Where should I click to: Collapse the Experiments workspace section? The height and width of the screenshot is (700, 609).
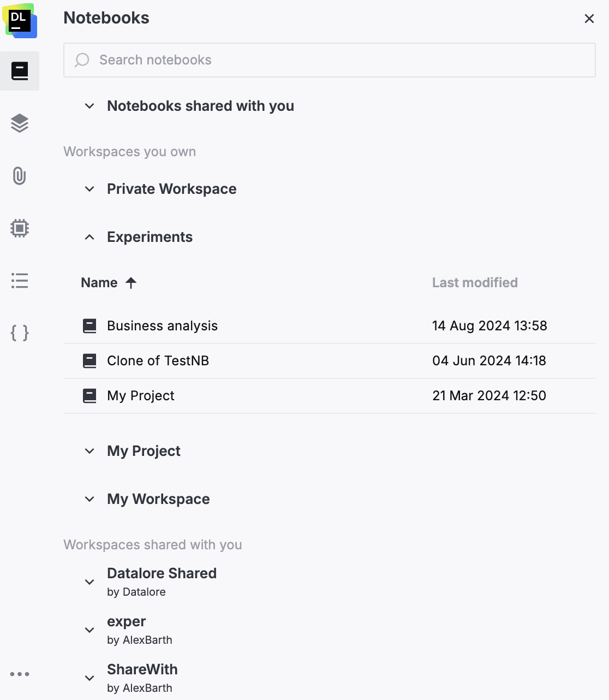(89, 237)
